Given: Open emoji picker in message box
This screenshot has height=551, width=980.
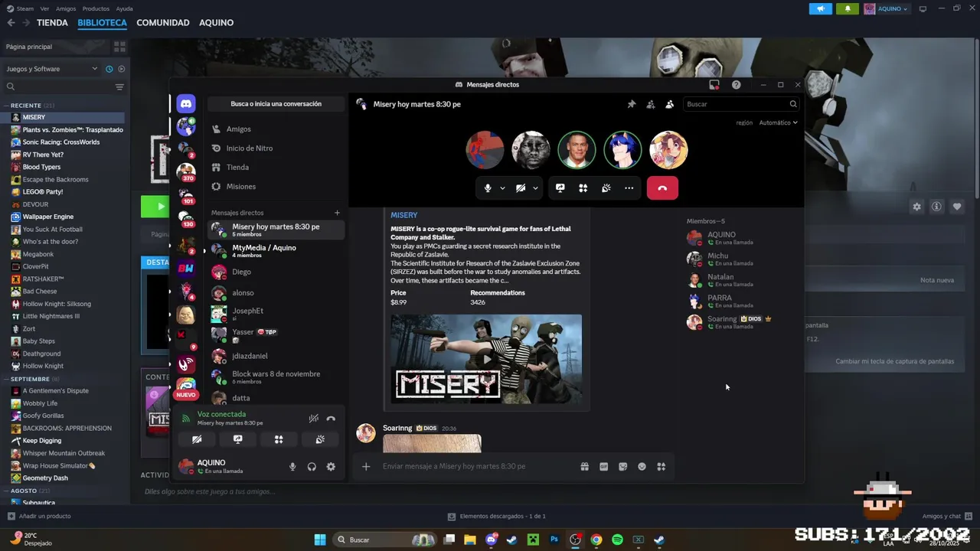Looking at the screenshot, I should click(x=642, y=466).
